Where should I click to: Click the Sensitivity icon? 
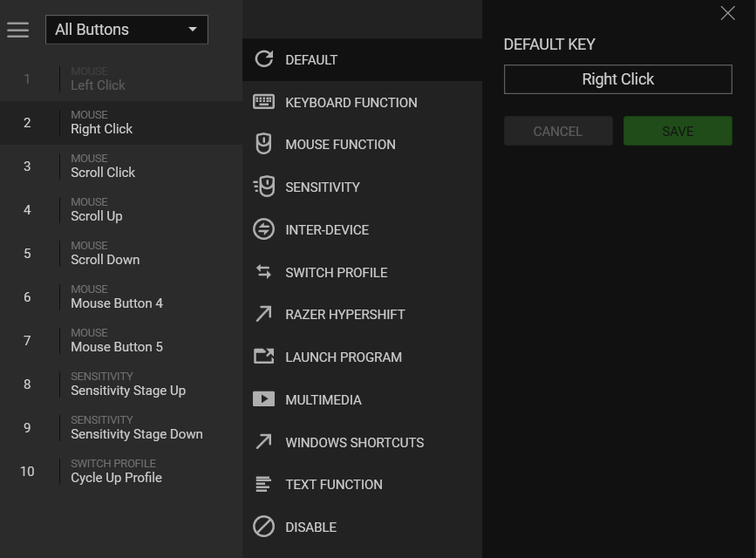pyautogui.click(x=263, y=187)
